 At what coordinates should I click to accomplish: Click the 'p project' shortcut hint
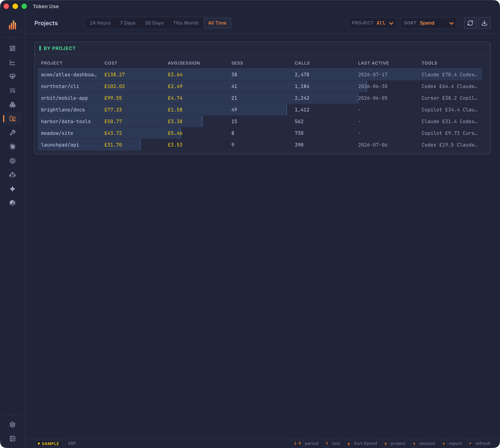tap(394, 443)
